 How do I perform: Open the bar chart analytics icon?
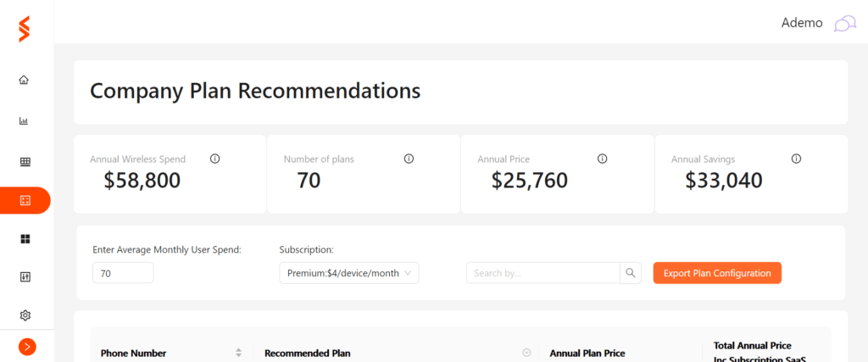click(24, 120)
